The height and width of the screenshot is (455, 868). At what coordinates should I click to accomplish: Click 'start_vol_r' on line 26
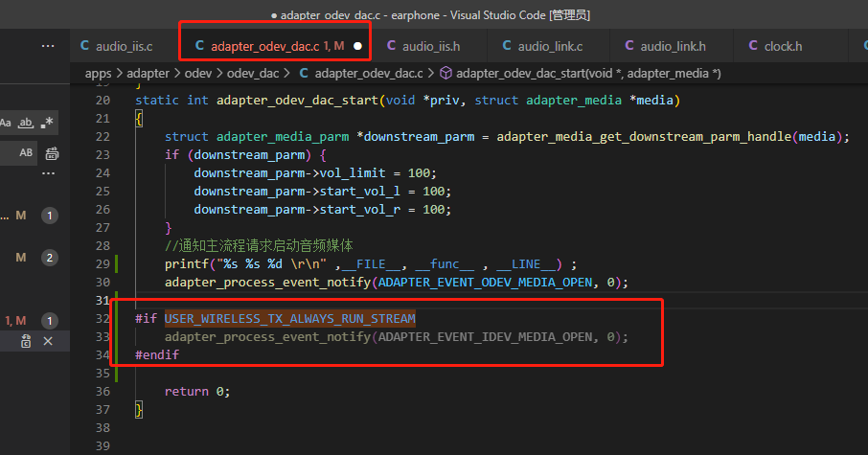(359, 210)
